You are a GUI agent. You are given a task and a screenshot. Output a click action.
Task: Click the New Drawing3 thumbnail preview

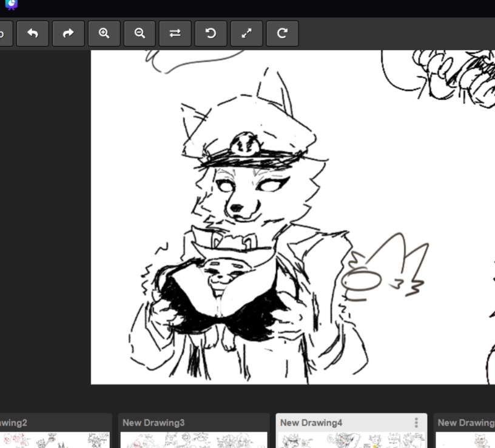(x=194, y=440)
